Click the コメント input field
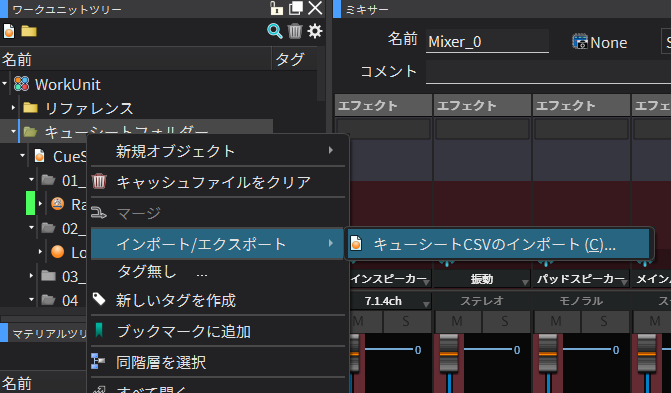Image resolution: width=671 pixels, height=393 pixels. pos(548,71)
